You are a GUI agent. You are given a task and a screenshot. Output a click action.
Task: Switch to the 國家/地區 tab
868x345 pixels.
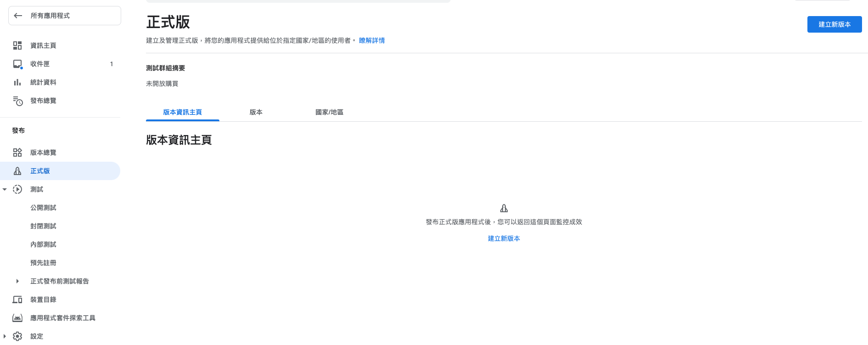(329, 112)
